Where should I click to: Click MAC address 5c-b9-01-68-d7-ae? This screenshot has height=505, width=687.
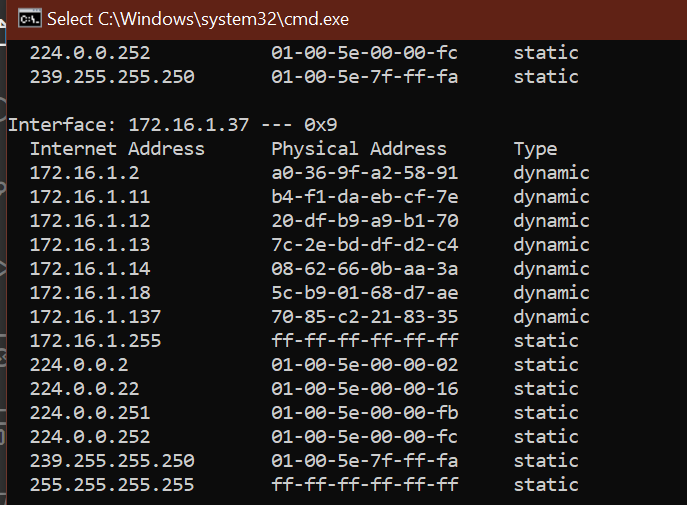click(365, 293)
